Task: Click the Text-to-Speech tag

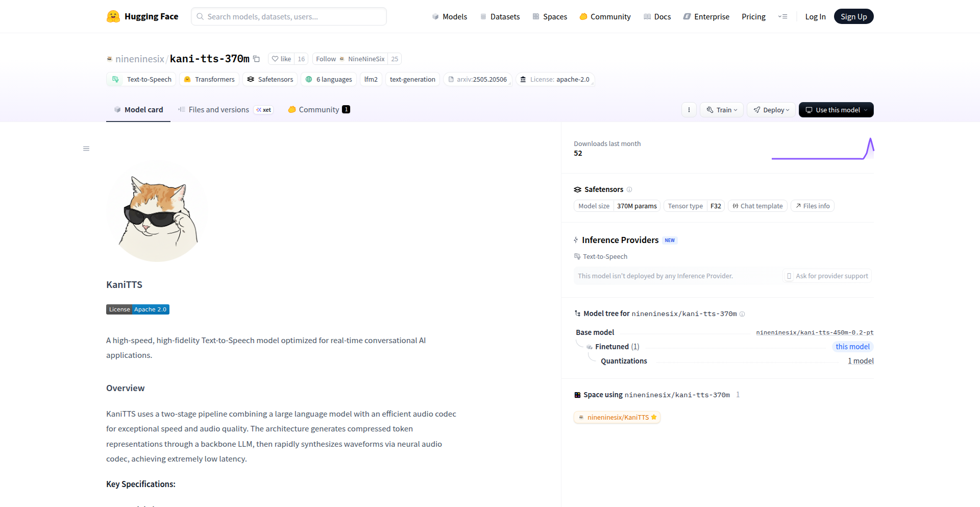Action: click(141, 79)
